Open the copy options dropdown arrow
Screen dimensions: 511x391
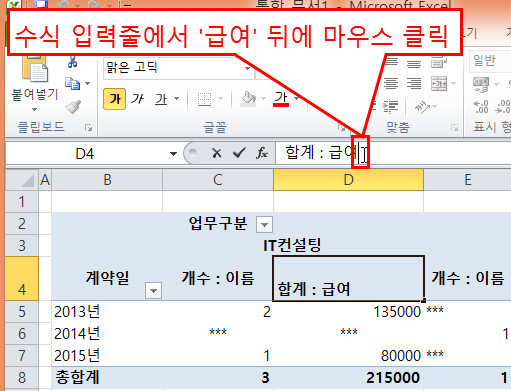[88, 83]
